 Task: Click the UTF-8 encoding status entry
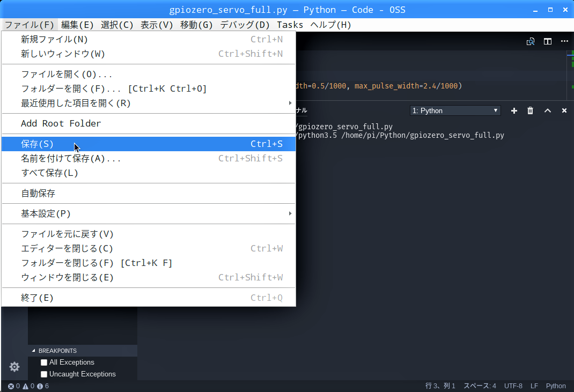click(513, 386)
